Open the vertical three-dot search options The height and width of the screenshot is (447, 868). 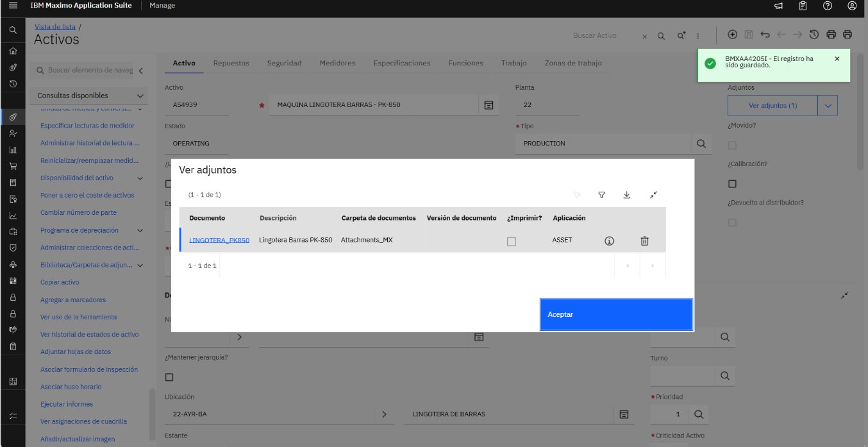pyautogui.click(x=697, y=37)
